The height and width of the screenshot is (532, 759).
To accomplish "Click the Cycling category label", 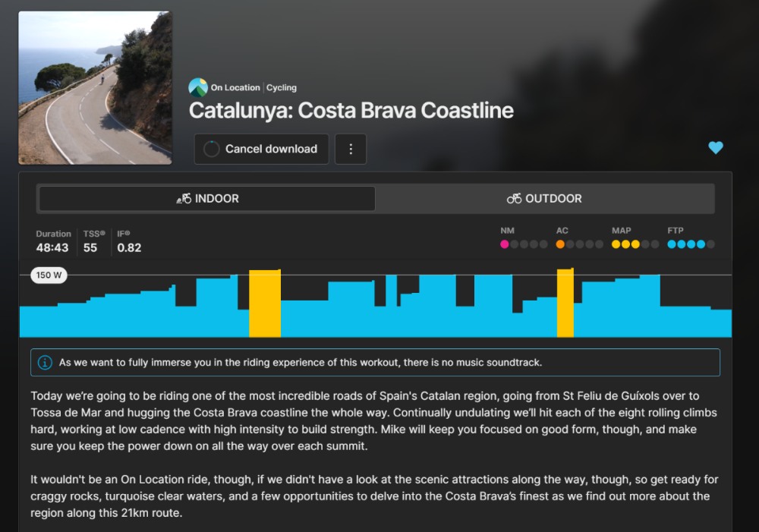I will tap(282, 88).
